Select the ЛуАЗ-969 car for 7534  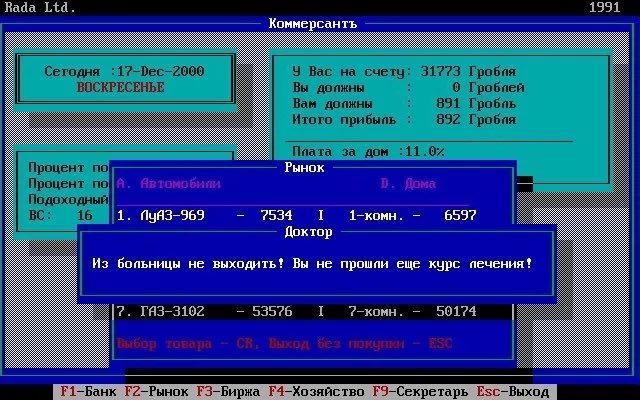point(205,215)
